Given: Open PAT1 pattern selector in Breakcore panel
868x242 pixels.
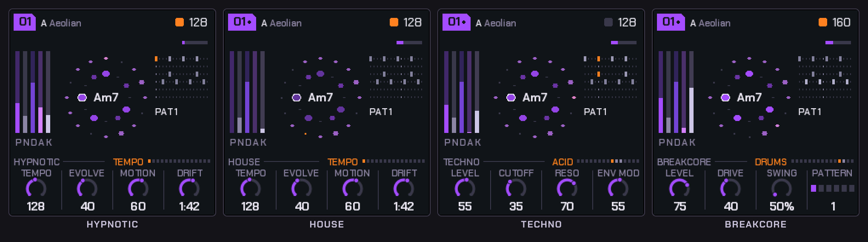Looking at the screenshot, I should pos(810,112).
